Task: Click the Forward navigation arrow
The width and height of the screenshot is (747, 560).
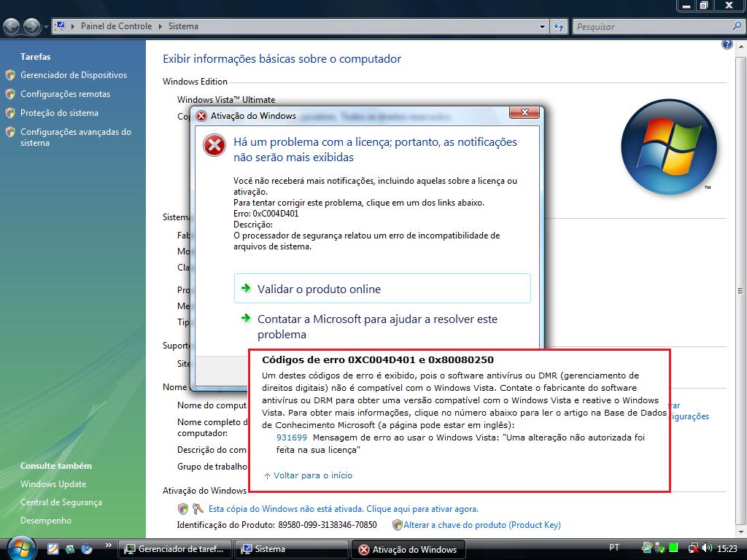Action: (x=31, y=26)
